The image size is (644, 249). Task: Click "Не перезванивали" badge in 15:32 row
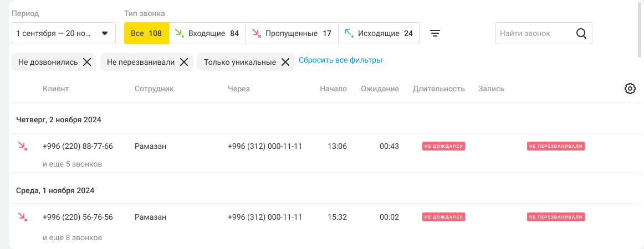point(556,217)
